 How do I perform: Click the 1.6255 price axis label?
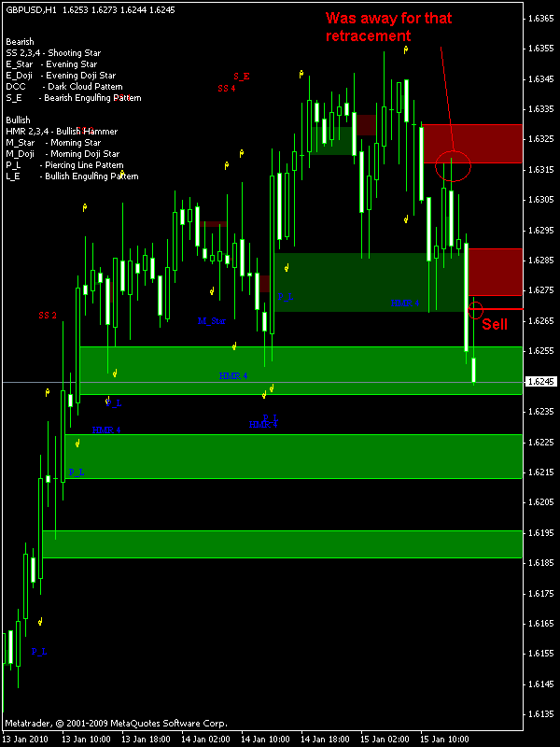(x=541, y=351)
